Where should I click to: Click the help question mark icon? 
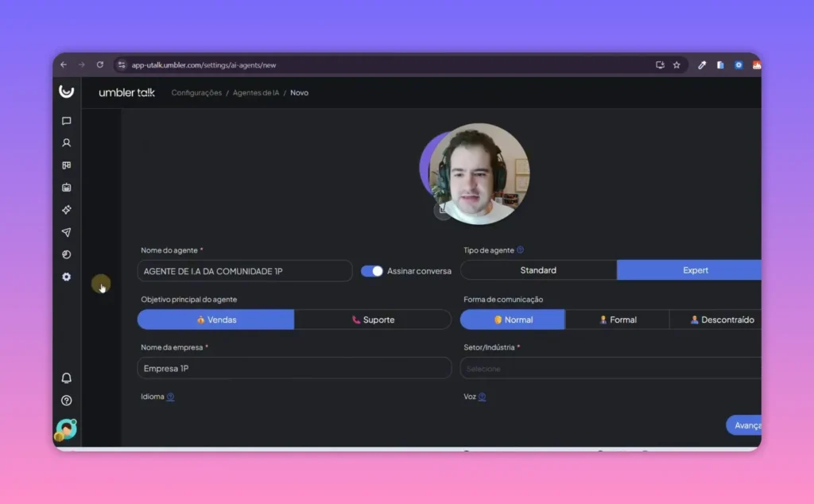click(67, 400)
